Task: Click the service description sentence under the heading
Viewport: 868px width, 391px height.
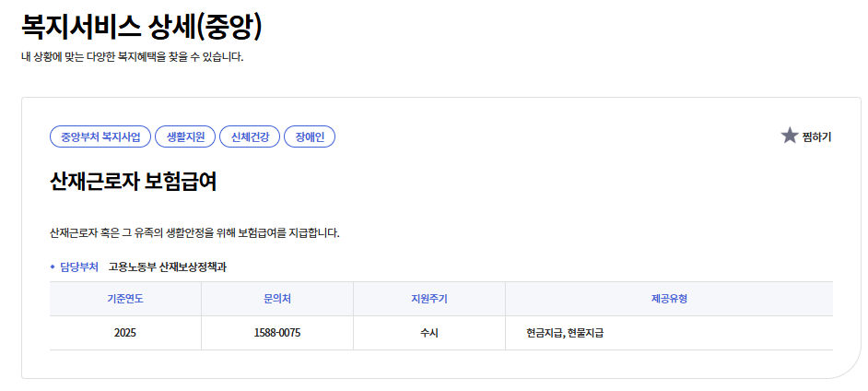Action: coord(194,232)
